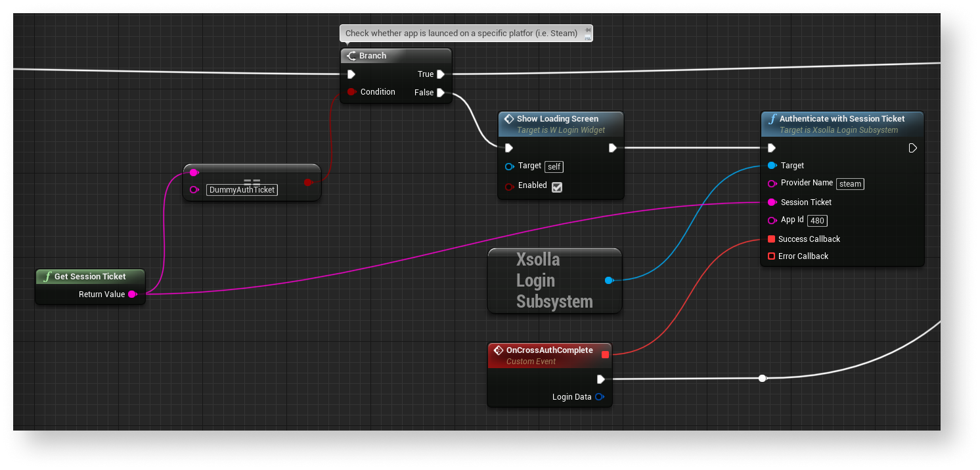Click the OnCrossAuthComplete red delegate pin
Screen dimensions: 980x470
pos(605,354)
